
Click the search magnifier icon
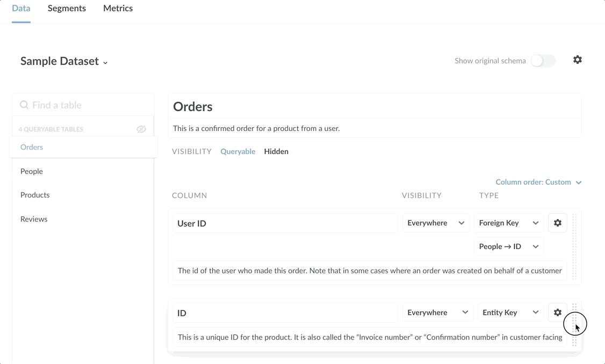coord(24,105)
